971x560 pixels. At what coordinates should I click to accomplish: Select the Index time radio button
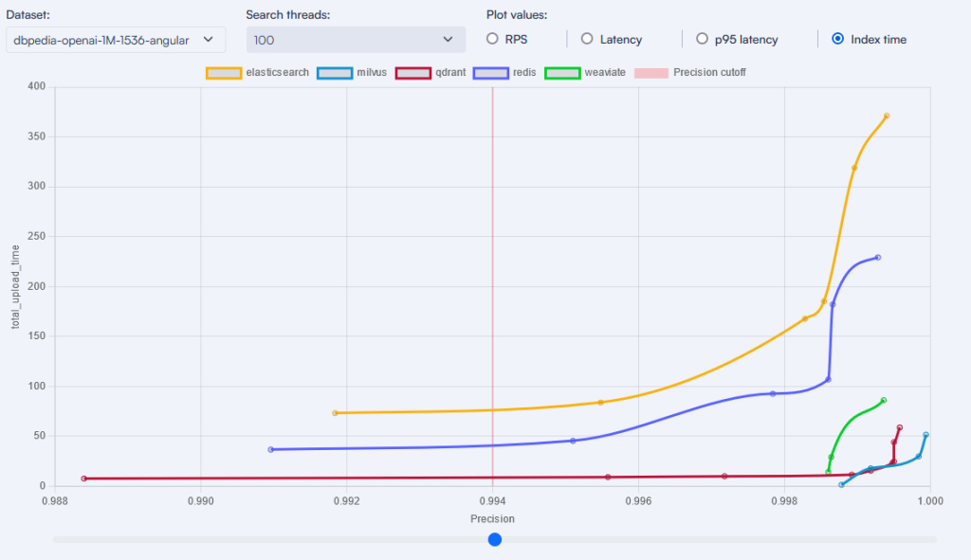tap(837, 39)
